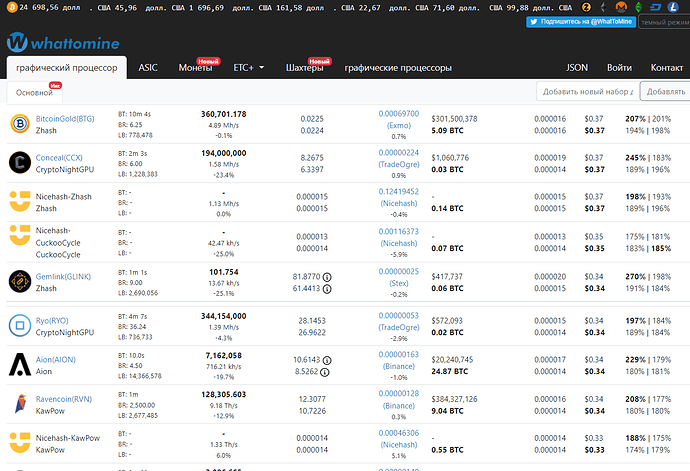Click the 128,305.603 difficulty value

point(224,394)
